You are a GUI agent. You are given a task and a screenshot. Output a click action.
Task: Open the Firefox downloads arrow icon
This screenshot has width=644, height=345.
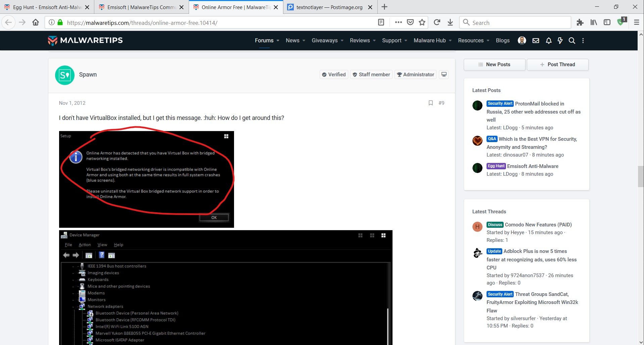click(x=450, y=23)
